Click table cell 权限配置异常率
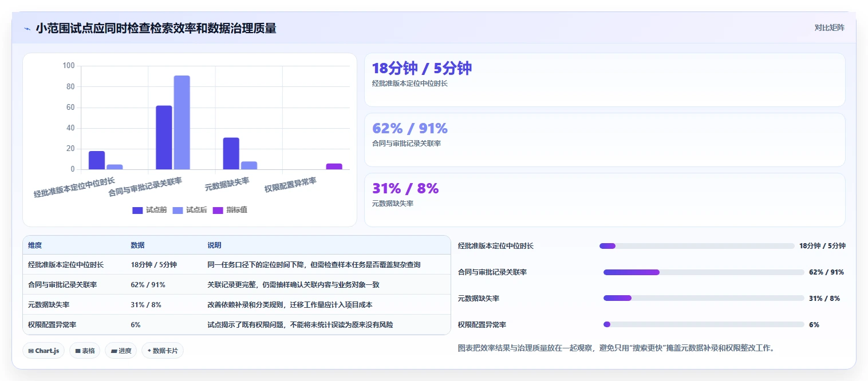This screenshot has width=868, height=381. coord(52,325)
